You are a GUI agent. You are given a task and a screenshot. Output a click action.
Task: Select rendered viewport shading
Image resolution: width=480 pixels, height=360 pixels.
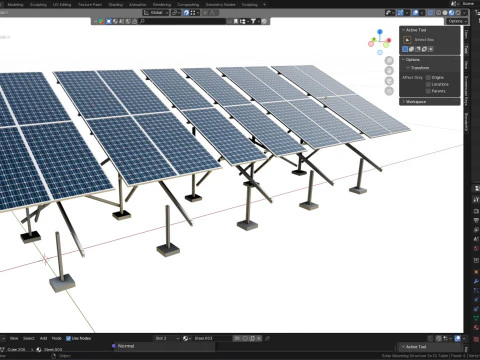pyautogui.click(x=458, y=13)
